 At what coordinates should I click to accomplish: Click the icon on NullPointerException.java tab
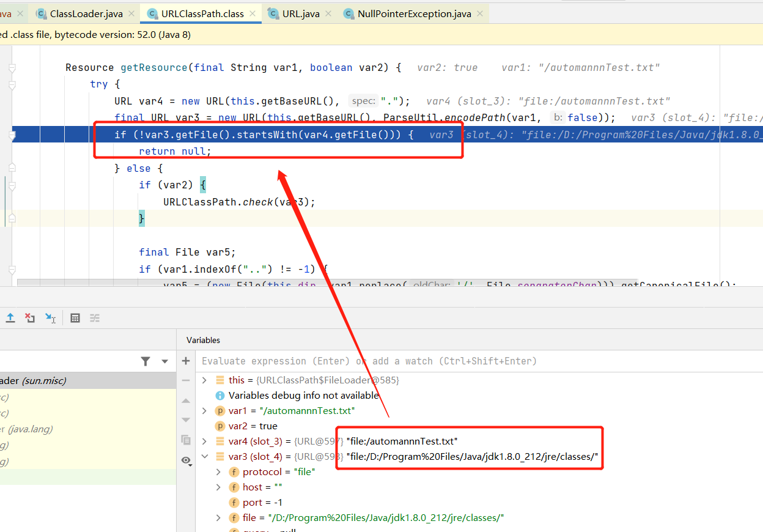tap(348, 13)
